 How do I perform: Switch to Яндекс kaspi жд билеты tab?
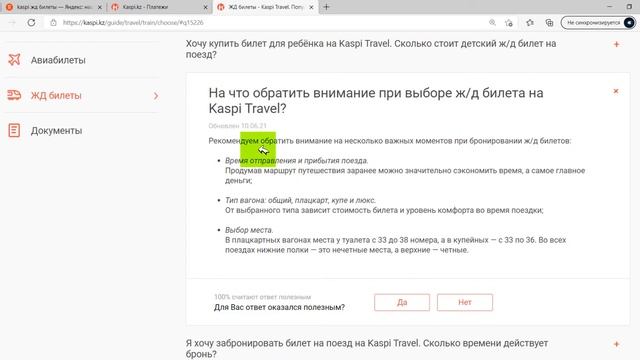pyautogui.click(x=54, y=7)
